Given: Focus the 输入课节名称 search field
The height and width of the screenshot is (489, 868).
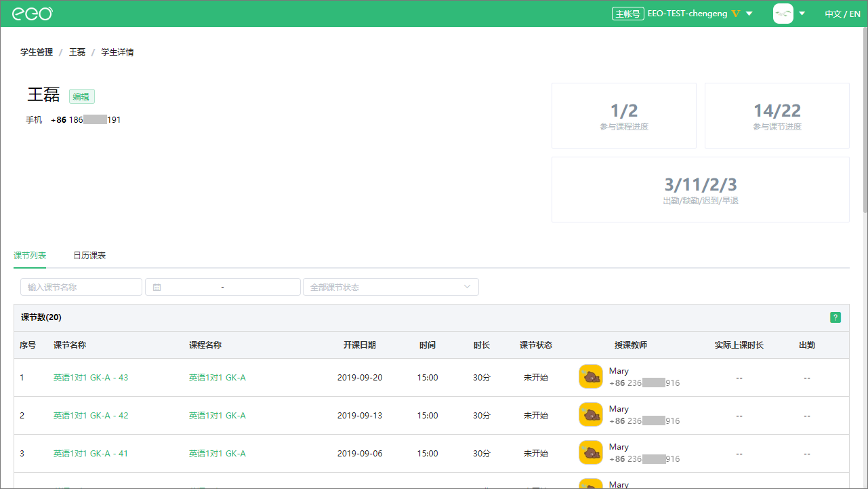Looking at the screenshot, I should click(81, 287).
